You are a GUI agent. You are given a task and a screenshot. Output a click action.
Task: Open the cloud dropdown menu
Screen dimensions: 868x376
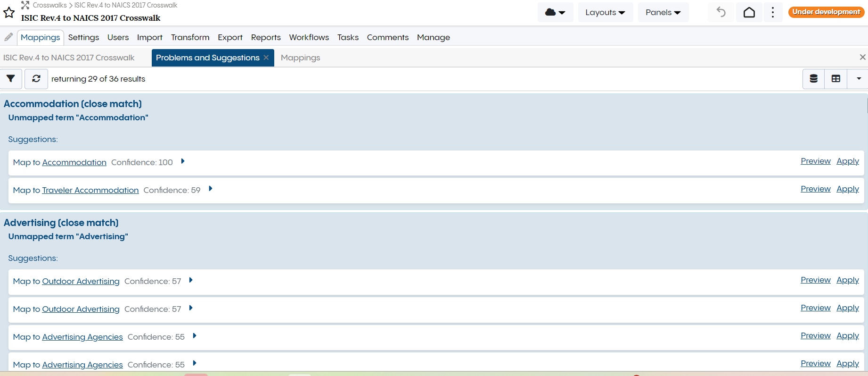click(x=555, y=12)
